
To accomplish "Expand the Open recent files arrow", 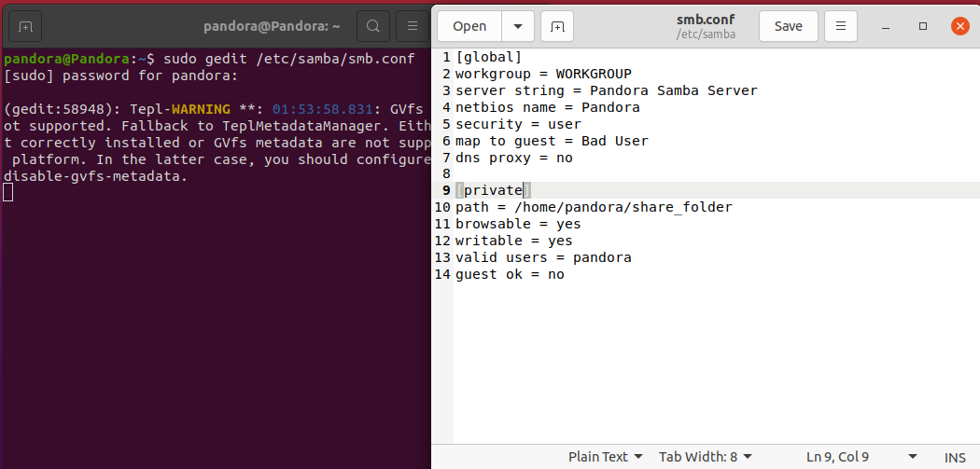I will (518, 26).
